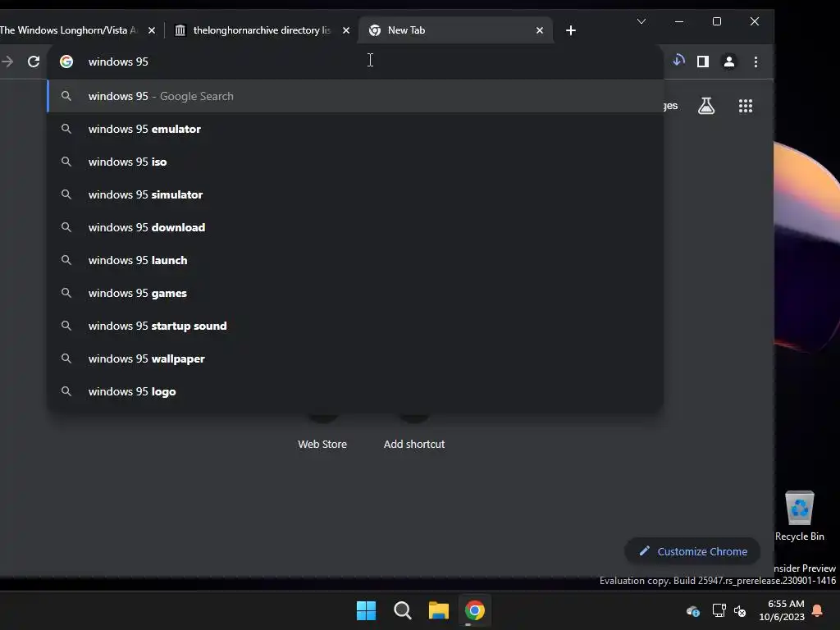Minimize the Chrome window

tap(679, 21)
